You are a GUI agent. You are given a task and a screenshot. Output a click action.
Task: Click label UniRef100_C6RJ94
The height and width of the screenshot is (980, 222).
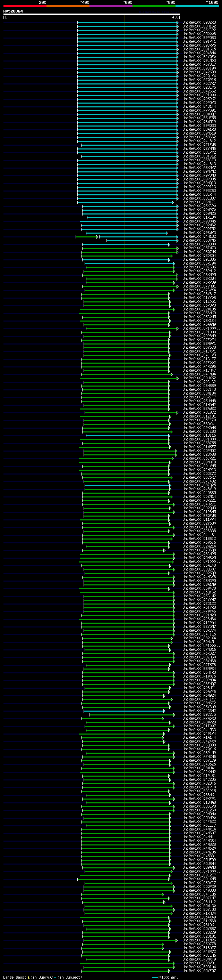[x=199, y=263]
